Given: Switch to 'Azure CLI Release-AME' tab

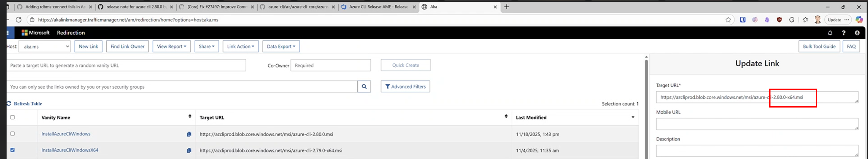Looking at the screenshot, I should [x=379, y=7].
